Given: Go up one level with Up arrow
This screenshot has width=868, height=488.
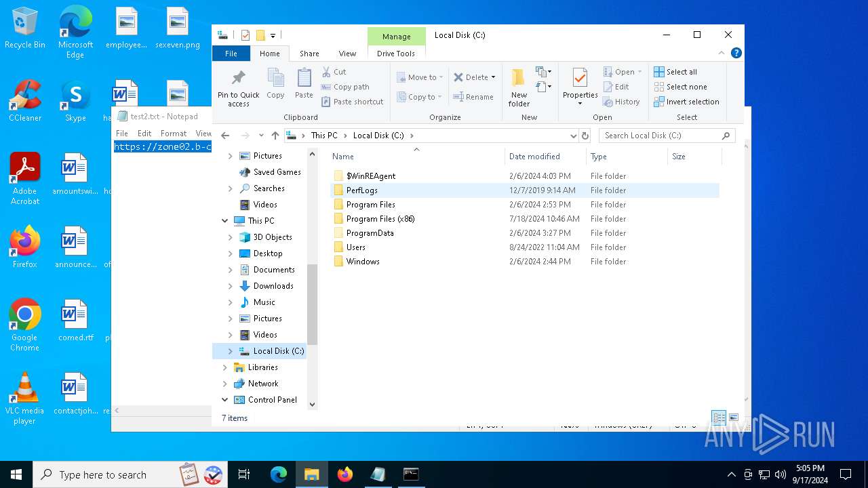Looking at the screenshot, I should [x=275, y=136].
